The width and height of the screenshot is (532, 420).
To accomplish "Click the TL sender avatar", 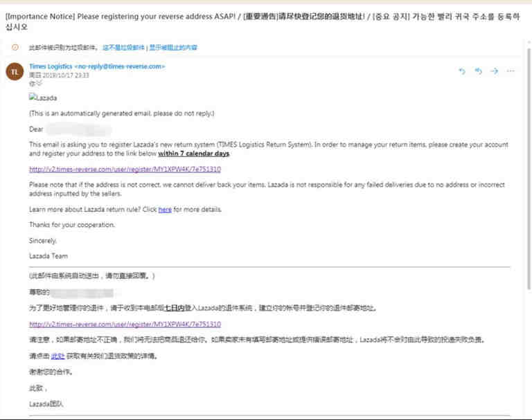I will click(x=15, y=71).
